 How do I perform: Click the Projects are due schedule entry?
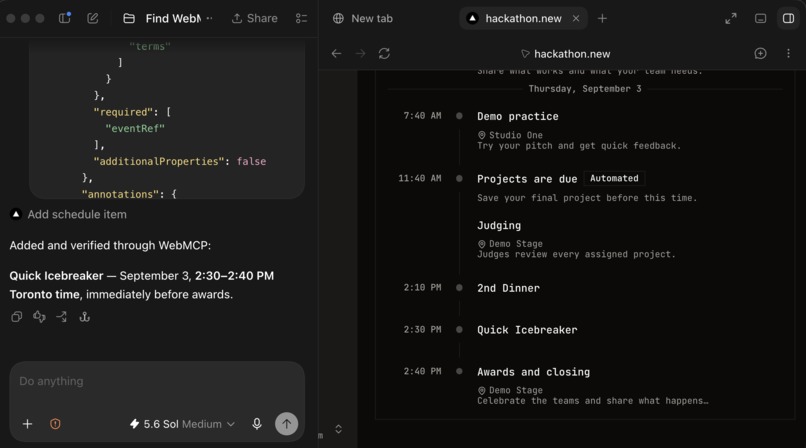point(527,179)
